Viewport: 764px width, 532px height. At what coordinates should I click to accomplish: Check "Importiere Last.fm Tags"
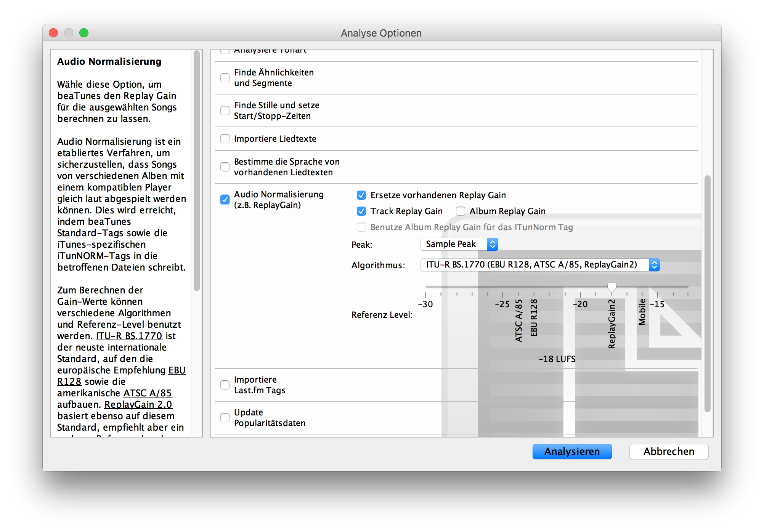[x=225, y=385]
